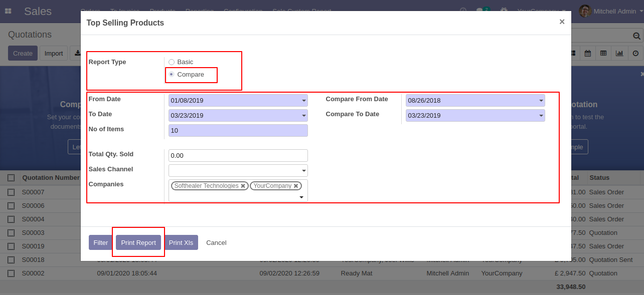
Task: Toggle the select-all checkbox in table header
Action: [11, 178]
